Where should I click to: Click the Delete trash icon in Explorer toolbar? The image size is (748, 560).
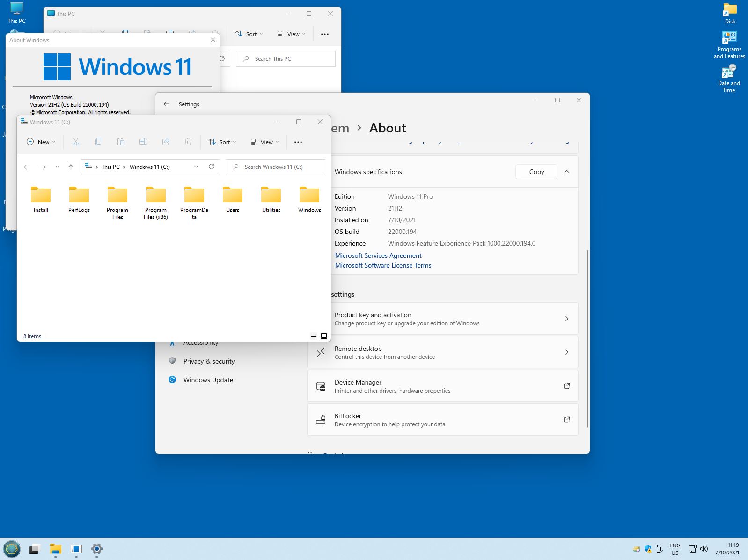click(188, 142)
